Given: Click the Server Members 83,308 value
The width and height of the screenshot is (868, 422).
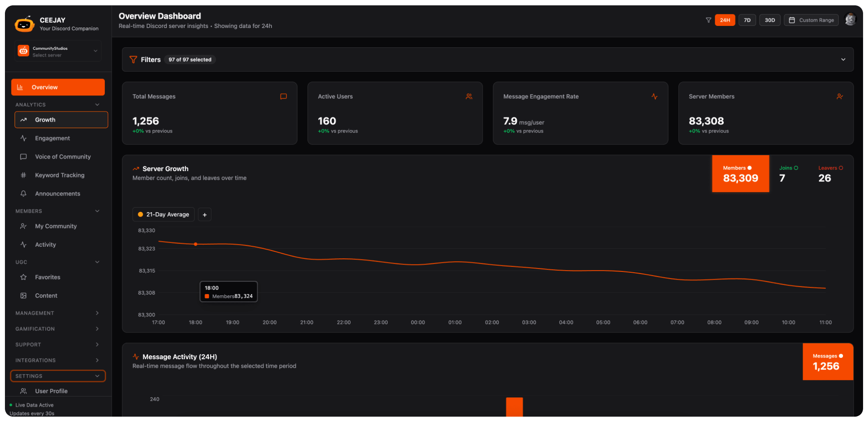Looking at the screenshot, I should pyautogui.click(x=706, y=121).
